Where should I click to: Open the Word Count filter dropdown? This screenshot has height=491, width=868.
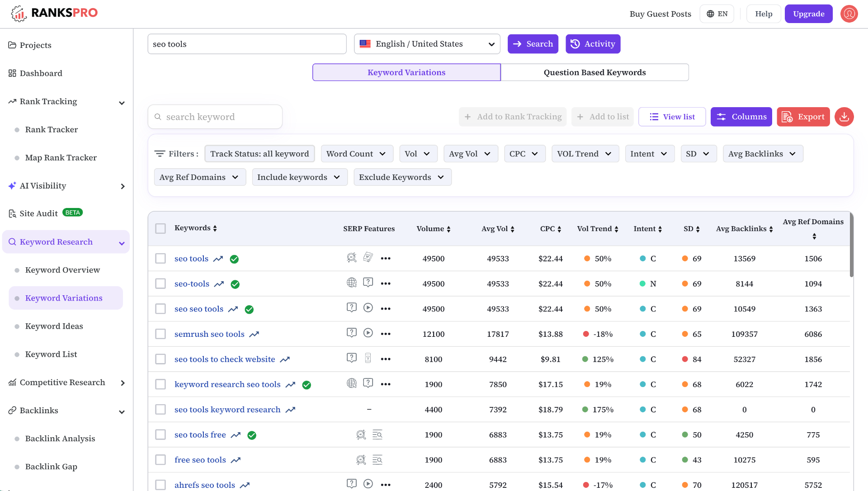[357, 154]
